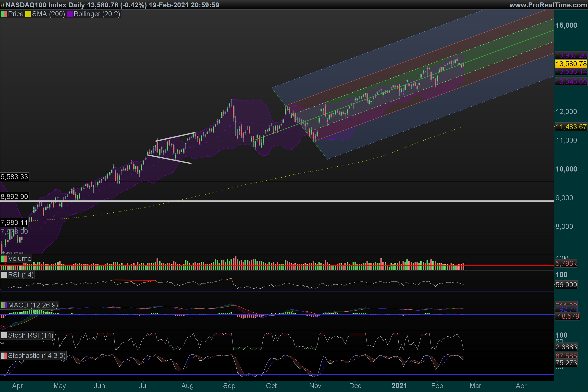Click the 9,583.33 horizontal line label

click(14, 177)
